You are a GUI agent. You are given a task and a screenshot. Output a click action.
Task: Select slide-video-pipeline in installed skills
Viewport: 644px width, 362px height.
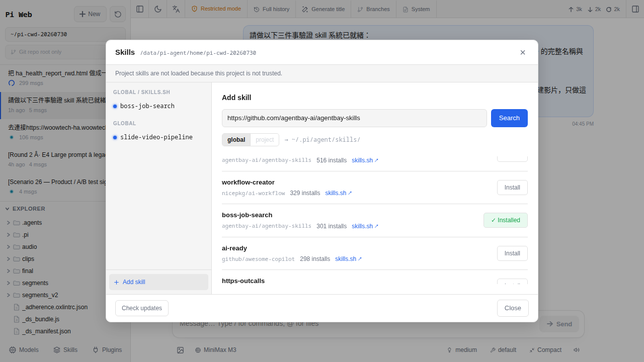pyautogui.click(x=158, y=137)
